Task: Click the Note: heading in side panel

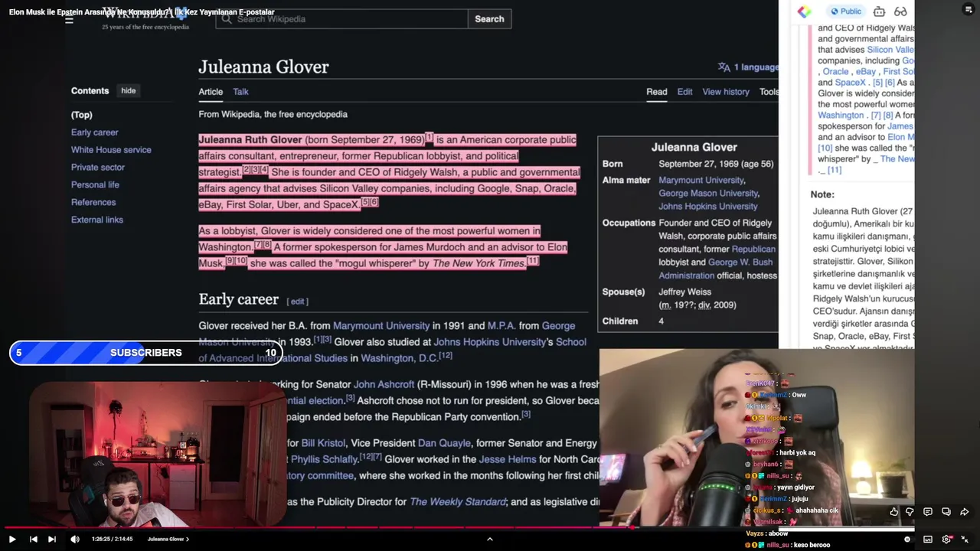Action: [x=822, y=195]
